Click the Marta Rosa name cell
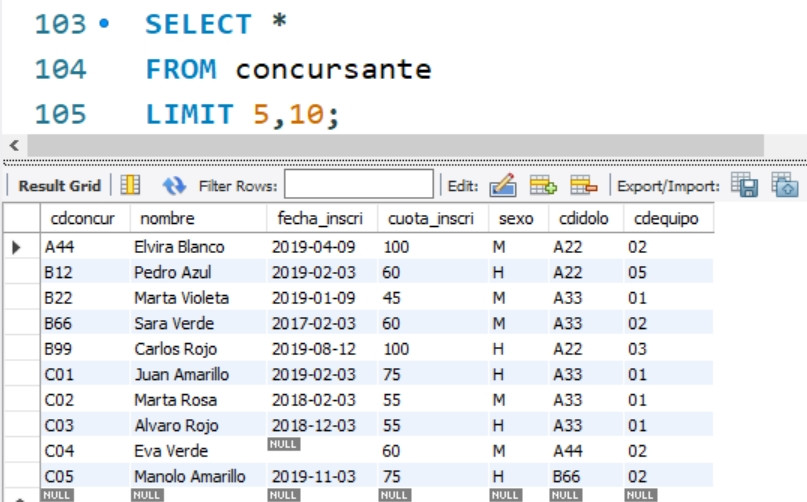 point(198,400)
